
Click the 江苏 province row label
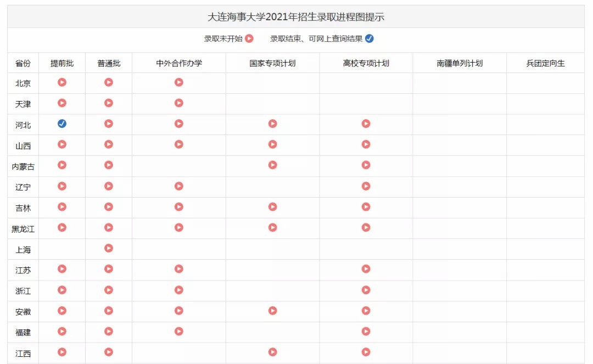23,269
